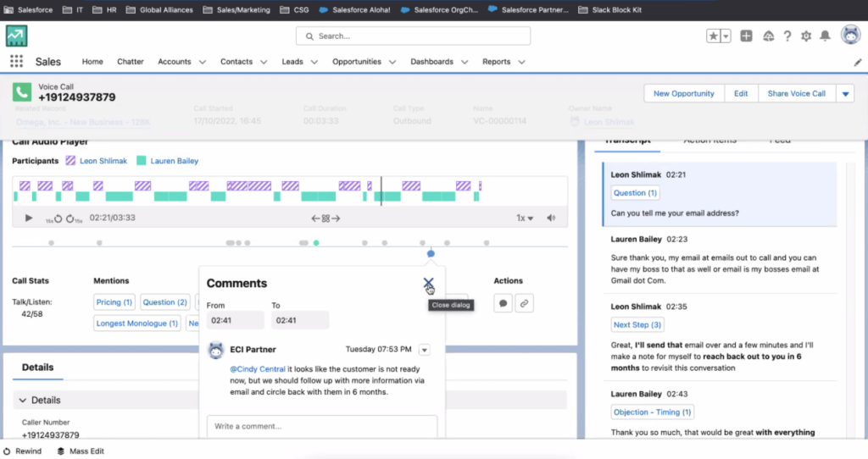This screenshot has height=459, width=868.
Task: Click the add comment speech bubble action
Action: [x=503, y=302]
